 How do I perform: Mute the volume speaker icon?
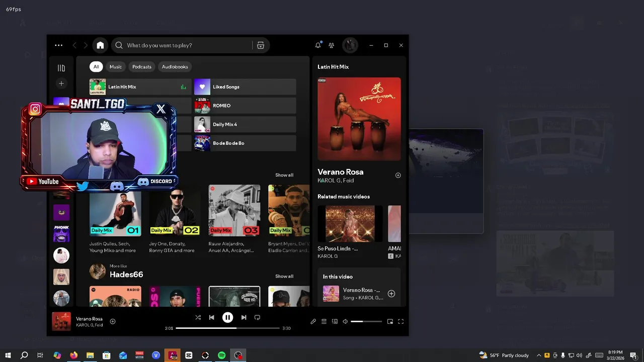pyautogui.click(x=345, y=321)
